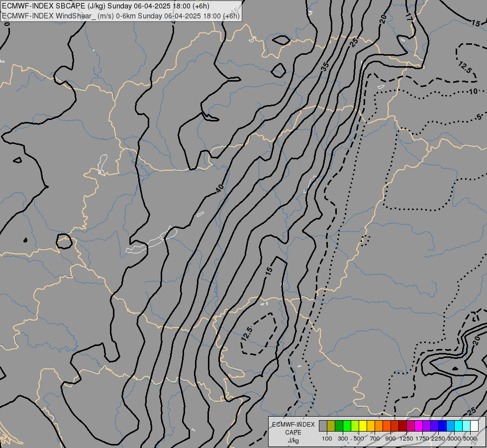This screenshot has width=487, height=448.
Task: Select the bright green swatch right of 300
Action: (347, 426)
